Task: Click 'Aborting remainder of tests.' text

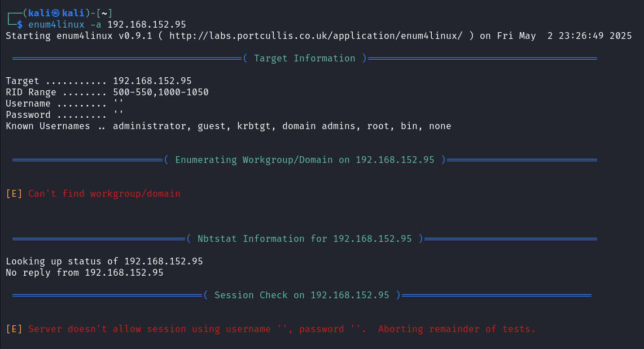Action: [457, 329]
